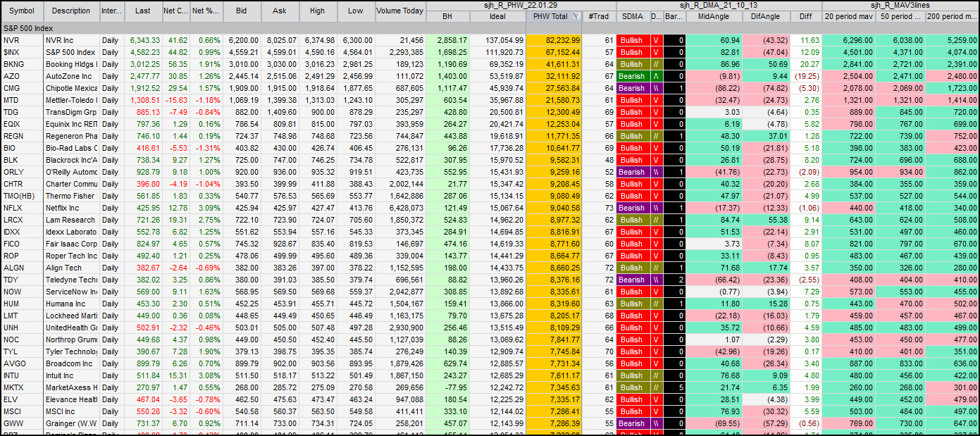Select the AVGO symbol cell
Viewport: 980px width, 436px height.
[22, 363]
